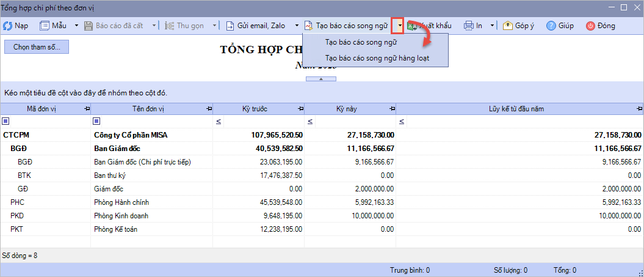Screen dimensions: 644x277
Task: Click the Nạp reload icon
Action: pyautogui.click(x=8, y=26)
